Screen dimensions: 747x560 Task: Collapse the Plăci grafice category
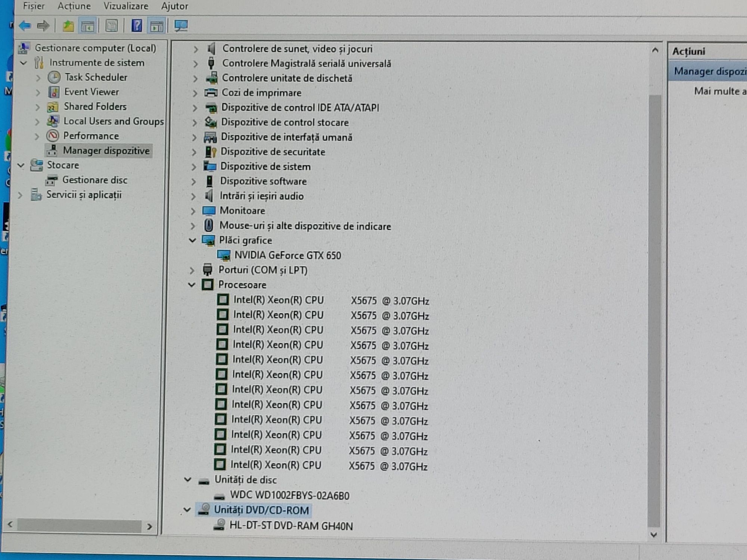pyautogui.click(x=192, y=240)
